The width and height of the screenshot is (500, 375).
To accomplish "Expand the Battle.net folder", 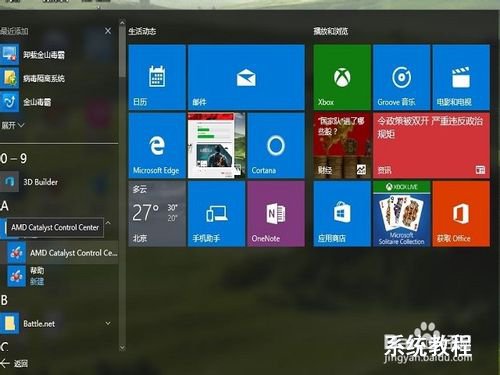I will tap(108, 323).
